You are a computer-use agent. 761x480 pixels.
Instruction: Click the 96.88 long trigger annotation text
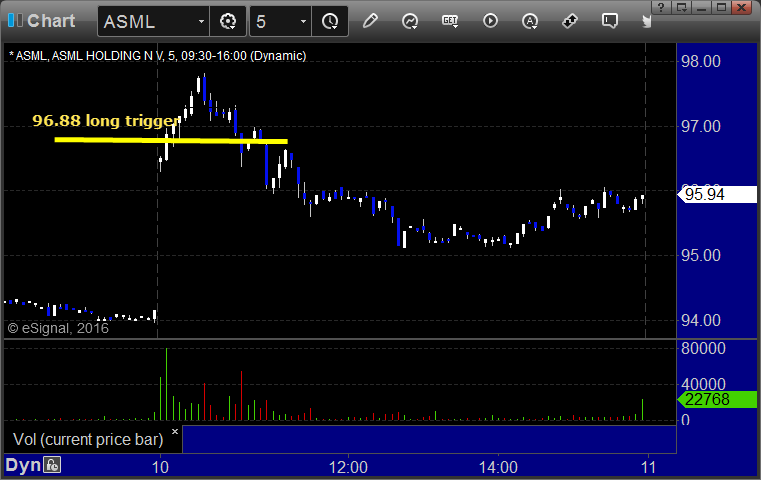point(106,120)
